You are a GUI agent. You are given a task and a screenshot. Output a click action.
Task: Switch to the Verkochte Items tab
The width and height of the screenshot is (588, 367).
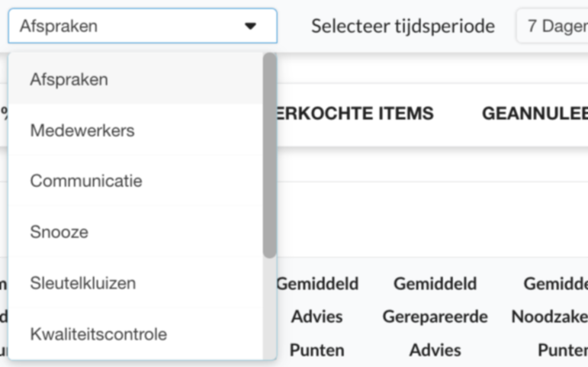pos(355,114)
